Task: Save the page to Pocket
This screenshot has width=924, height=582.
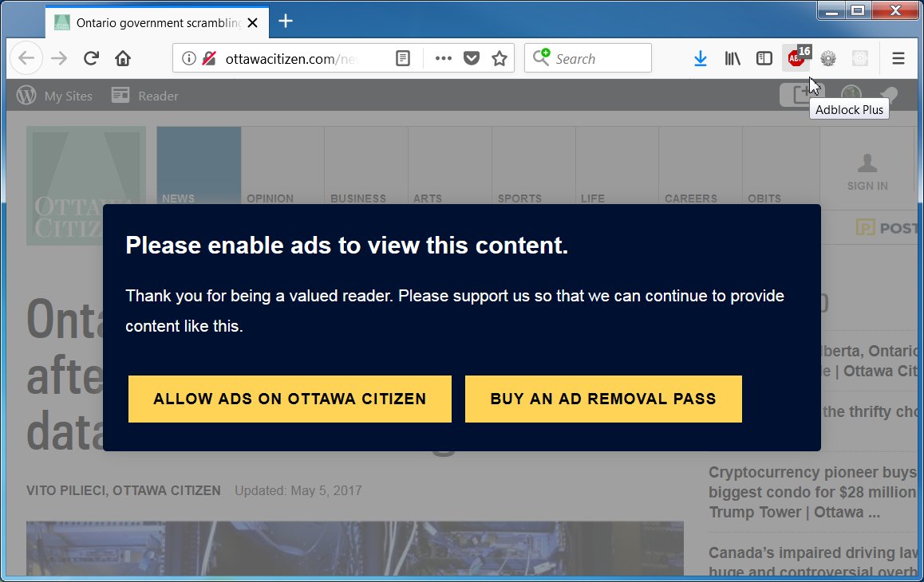Action: pos(472,57)
